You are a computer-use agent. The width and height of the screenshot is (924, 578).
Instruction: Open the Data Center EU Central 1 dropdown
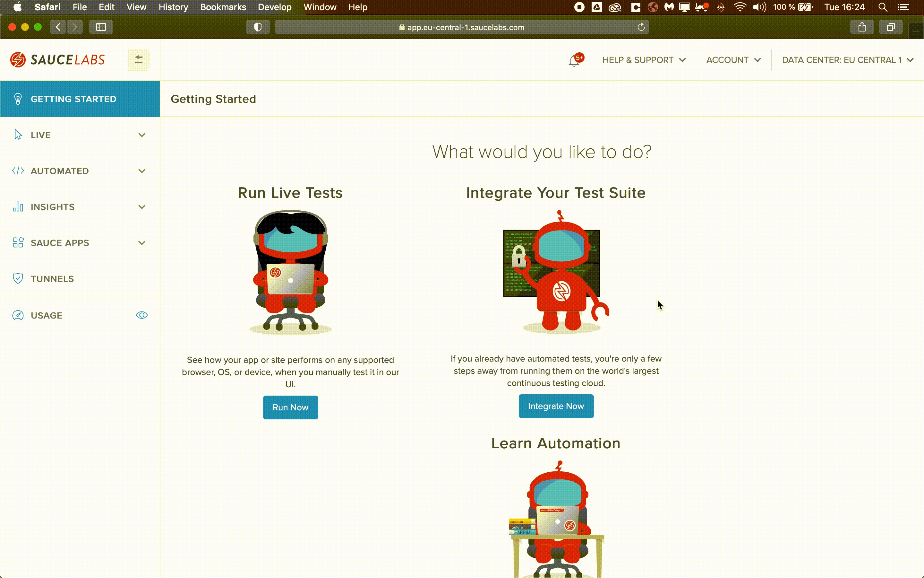coord(848,60)
